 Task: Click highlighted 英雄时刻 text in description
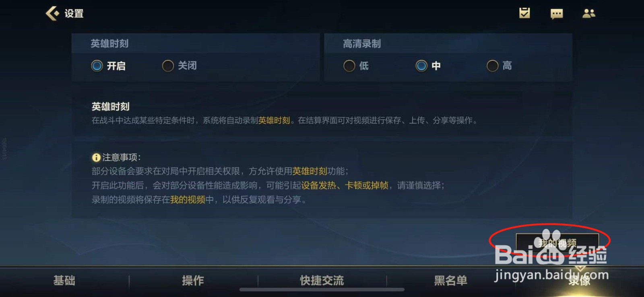click(x=274, y=121)
